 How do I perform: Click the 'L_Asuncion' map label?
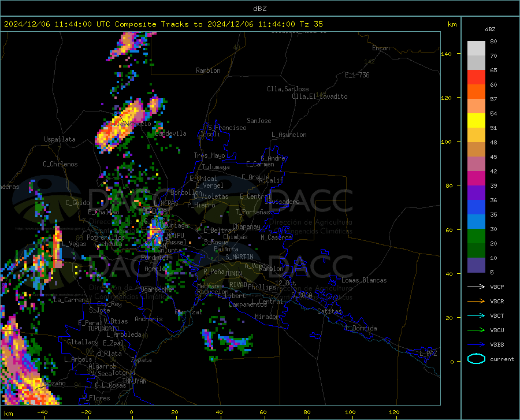point(289,135)
